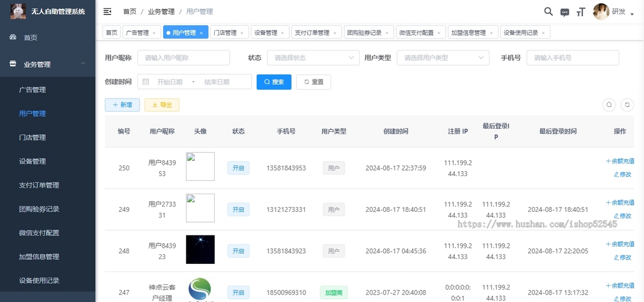Click the avatar thumbnail of user 248
Screen dimensions: 644x302
(200, 249)
